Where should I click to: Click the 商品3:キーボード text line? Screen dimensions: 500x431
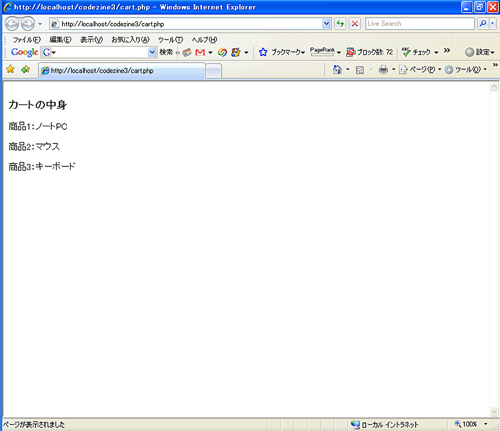click(42, 166)
